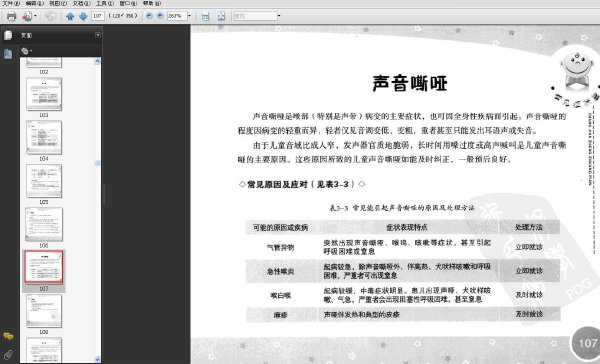Screen dimensions: 600x364
Task: Zoom out with the minus button
Action: (149, 16)
